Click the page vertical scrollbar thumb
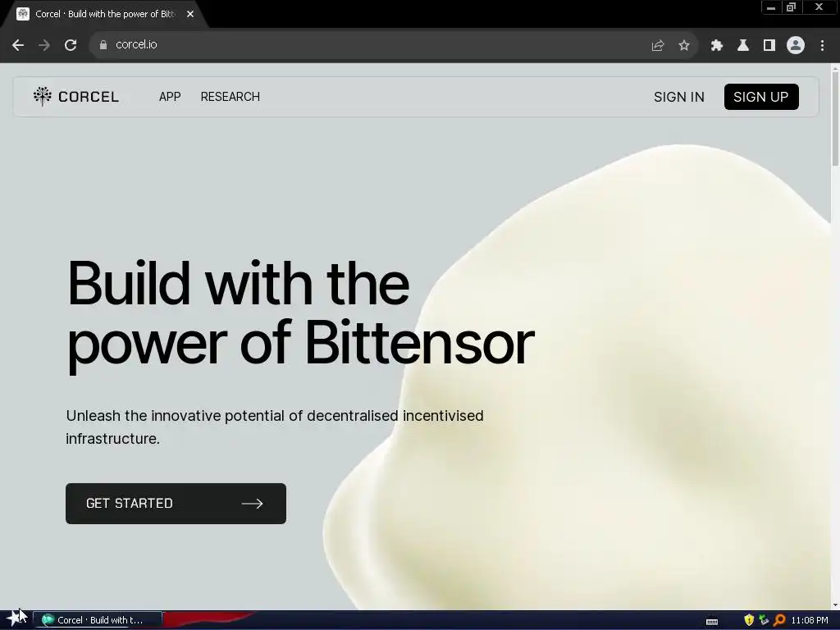 coord(835,118)
